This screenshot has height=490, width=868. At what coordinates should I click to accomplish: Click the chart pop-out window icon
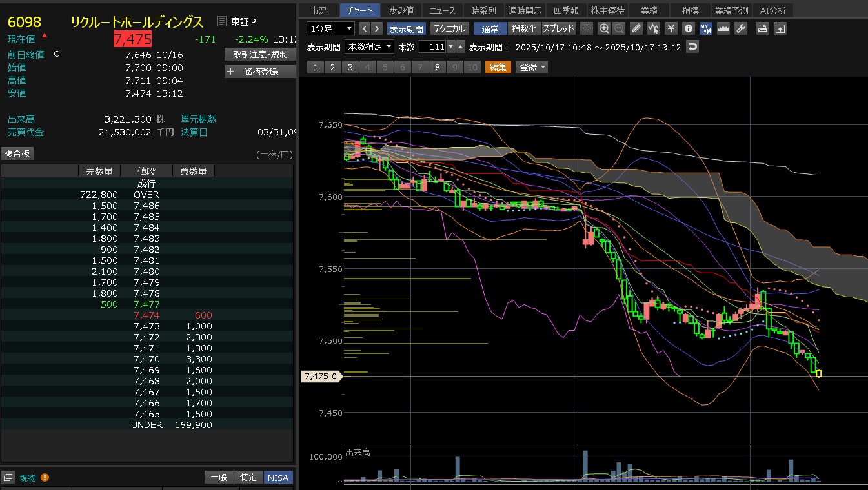tap(780, 28)
